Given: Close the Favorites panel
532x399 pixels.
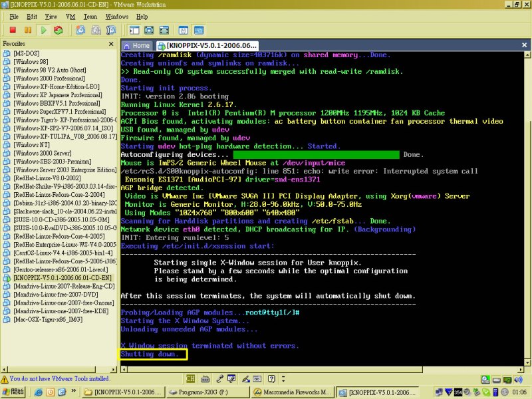Looking at the screenshot, I should click(x=111, y=44).
